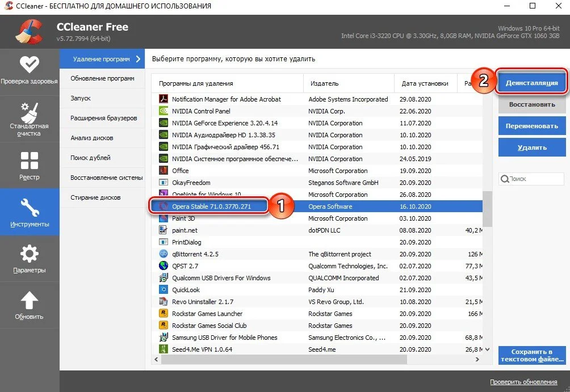
Task: Sort by Издатель column header
Action: tap(349, 83)
